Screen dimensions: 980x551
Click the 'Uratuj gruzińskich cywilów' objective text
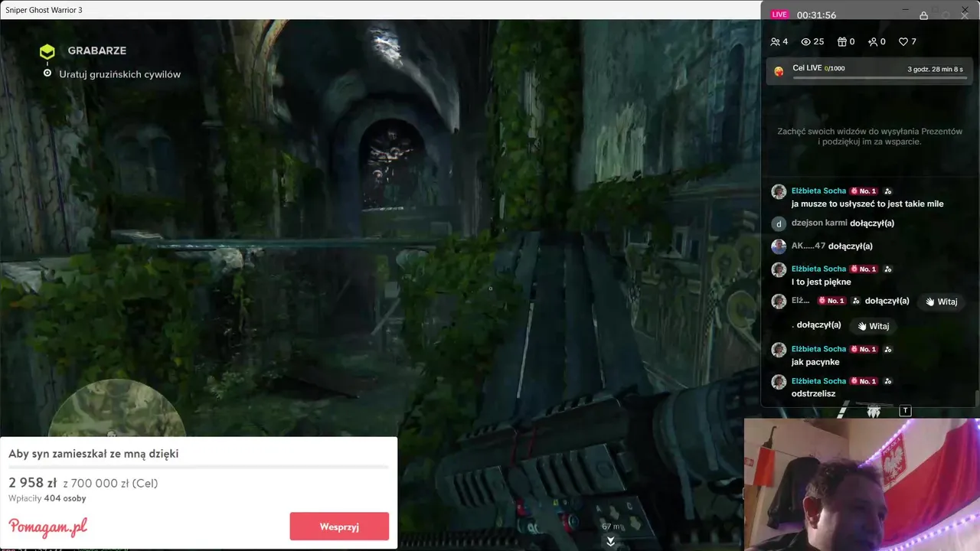(x=120, y=74)
